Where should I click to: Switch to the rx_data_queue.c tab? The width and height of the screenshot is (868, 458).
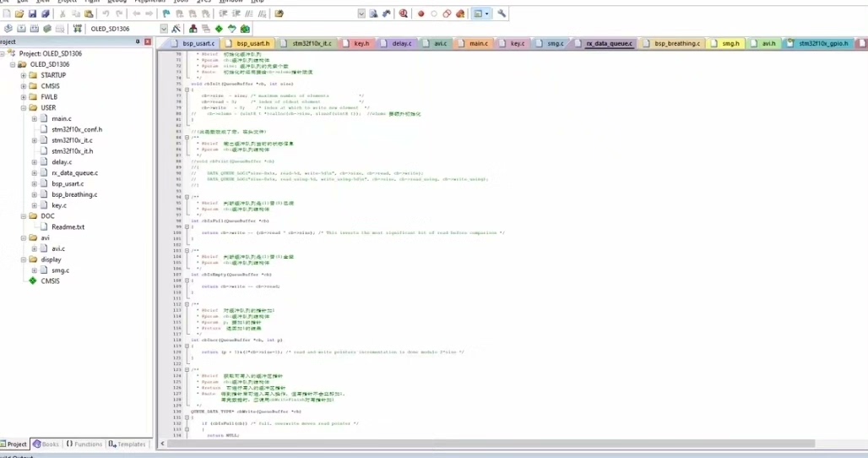(x=604, y=43)
